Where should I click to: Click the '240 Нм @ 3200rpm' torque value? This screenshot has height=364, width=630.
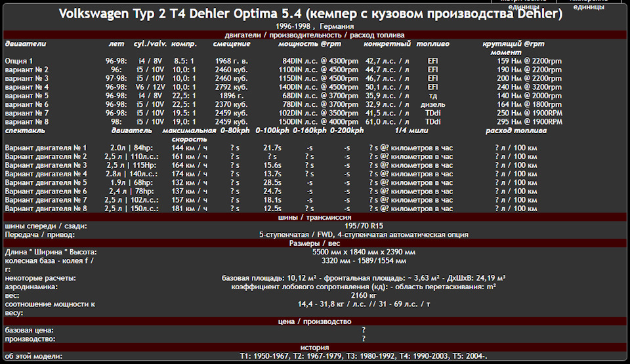pyautogui.click(x=529, y=87)
